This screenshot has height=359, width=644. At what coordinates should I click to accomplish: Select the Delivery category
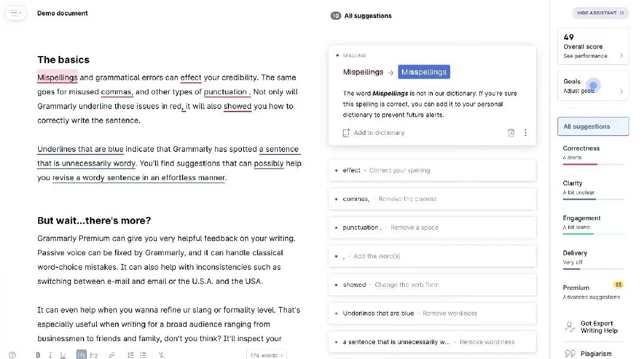pyautogui.click(x=593, y=259)
